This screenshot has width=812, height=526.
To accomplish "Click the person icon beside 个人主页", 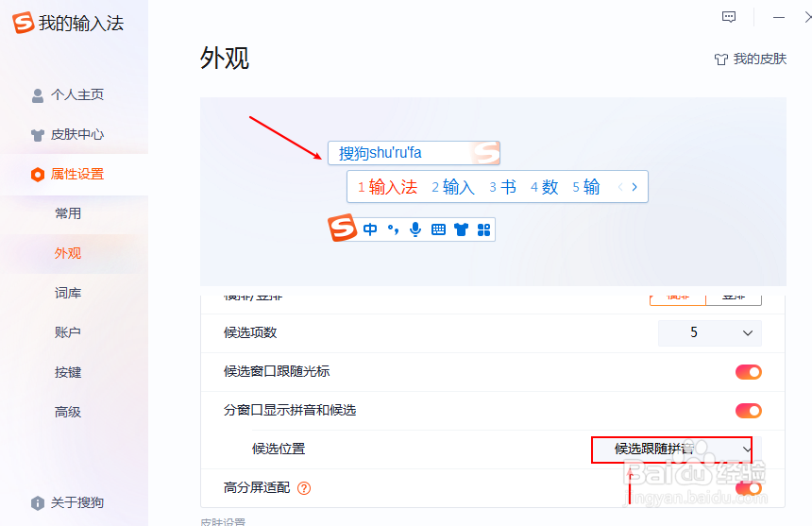I will coord(37,95).
